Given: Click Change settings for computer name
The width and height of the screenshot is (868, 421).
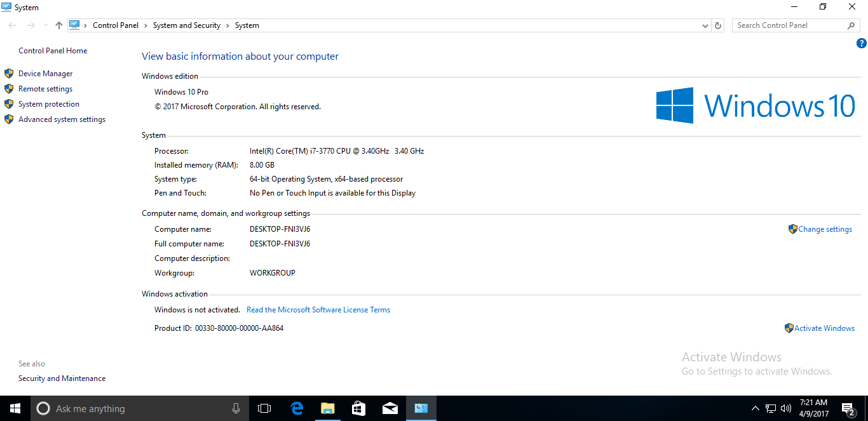Looking at the screenshot, I should (x=825, y=229).
